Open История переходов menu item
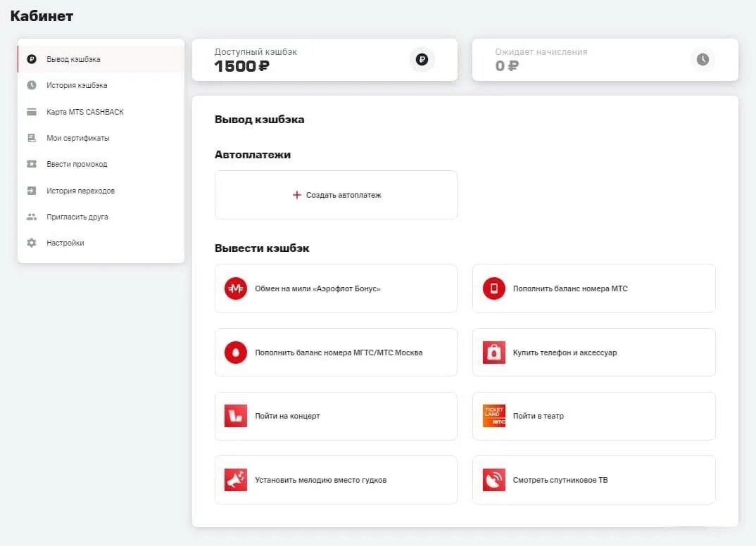This screenshot has height=546, width=756. (101, 191)
